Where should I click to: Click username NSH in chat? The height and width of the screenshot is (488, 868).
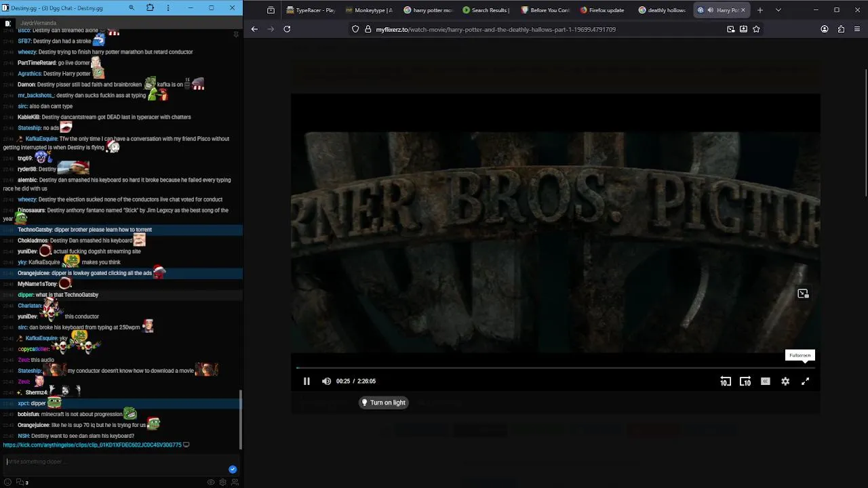coord(23,436)
